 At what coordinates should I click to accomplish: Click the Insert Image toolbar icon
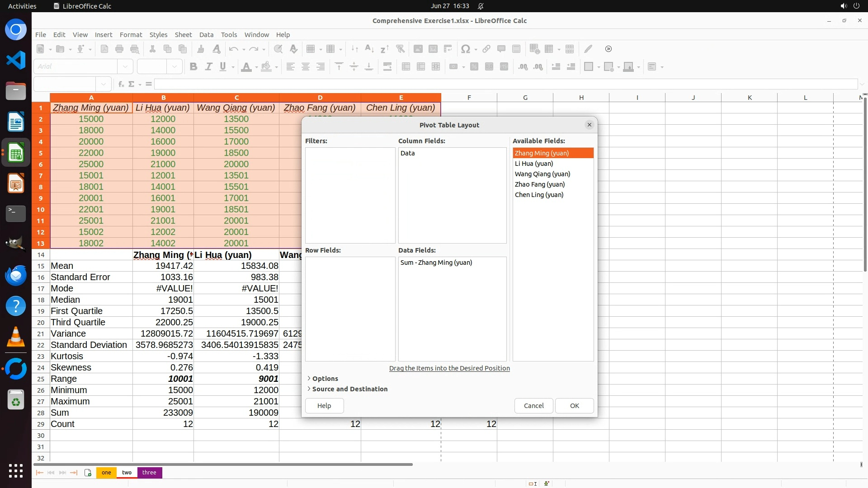click(418, 49)
